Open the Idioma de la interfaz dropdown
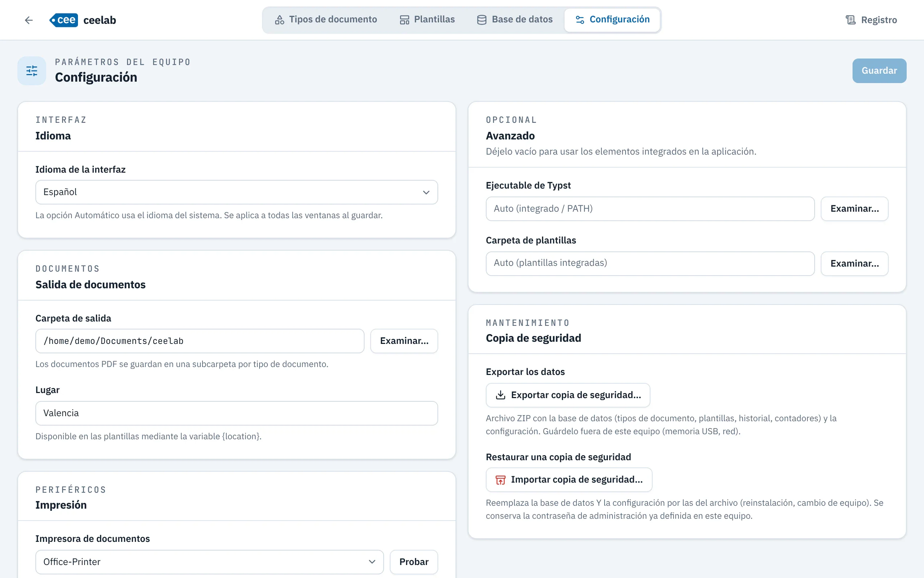This screenshot has height=578, width=924. point(236,192)
